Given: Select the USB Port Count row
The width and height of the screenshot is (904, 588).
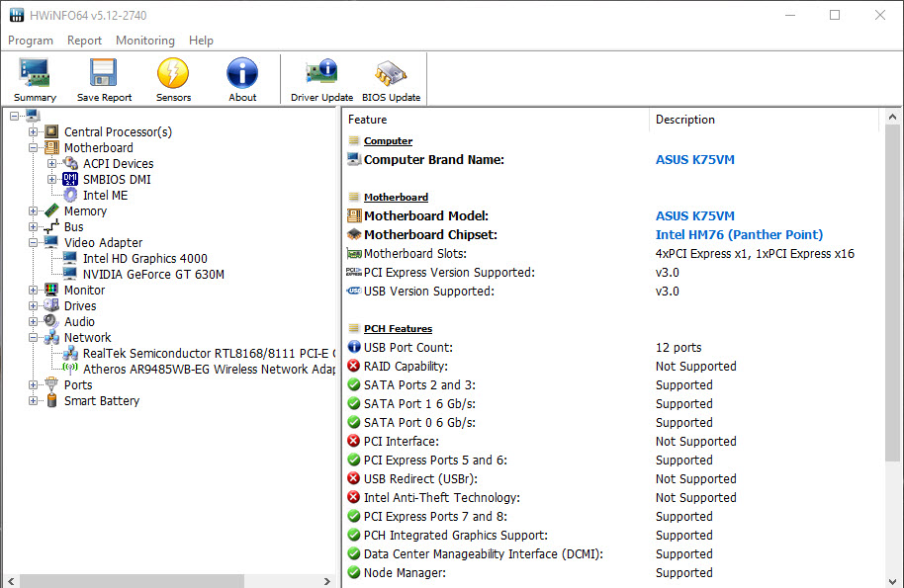Looking at the screenshot, I should click(x=612, y=347).
